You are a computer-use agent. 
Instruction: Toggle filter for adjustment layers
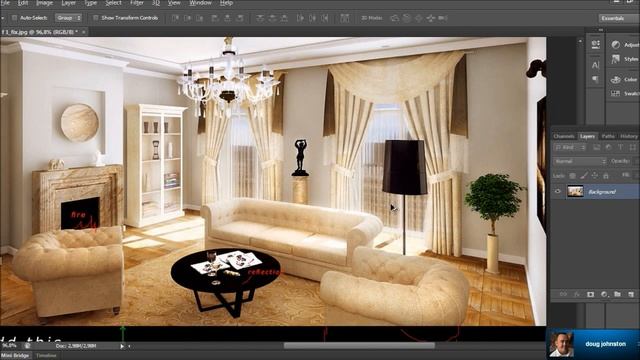pos(608,147)
